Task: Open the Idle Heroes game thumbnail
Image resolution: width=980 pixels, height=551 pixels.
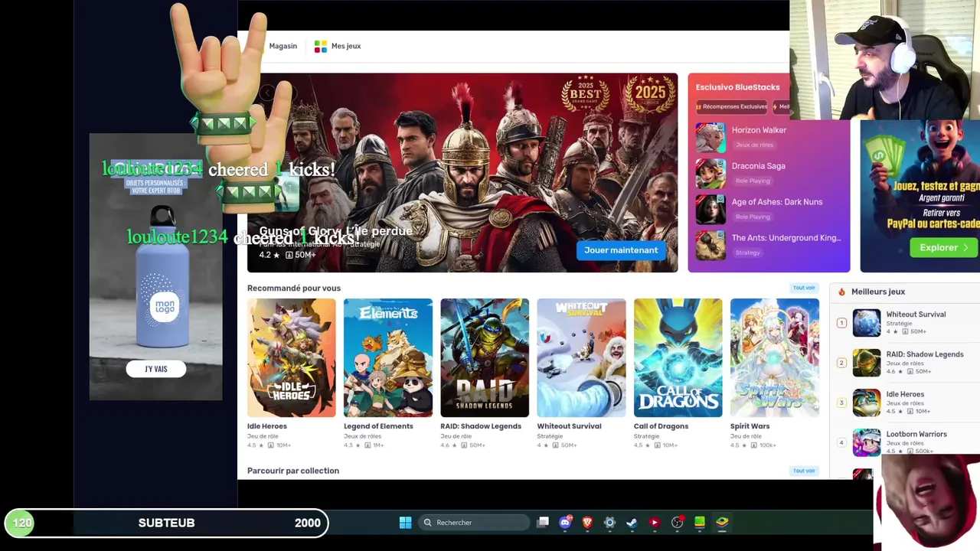Action: (x=291, y=357)
